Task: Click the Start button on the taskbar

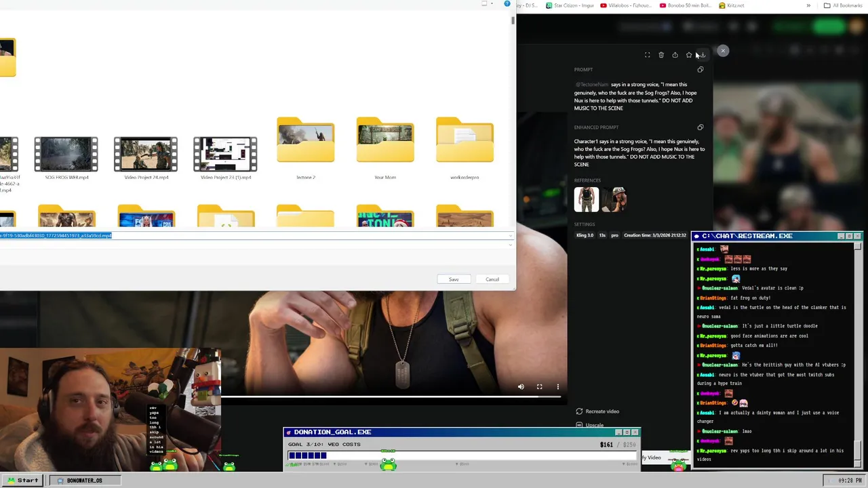Action: pyautogui.click(x=23, y=481)
